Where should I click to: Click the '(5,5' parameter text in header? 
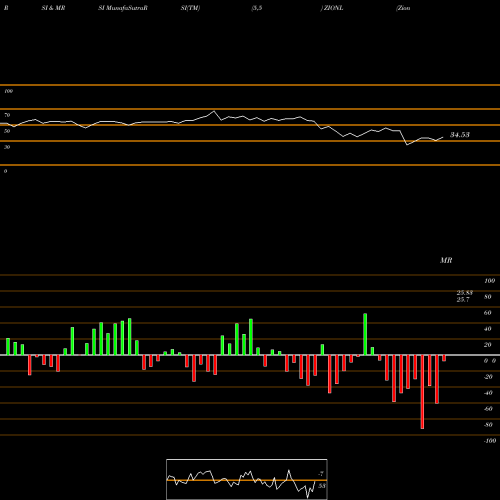coord(257,8)
